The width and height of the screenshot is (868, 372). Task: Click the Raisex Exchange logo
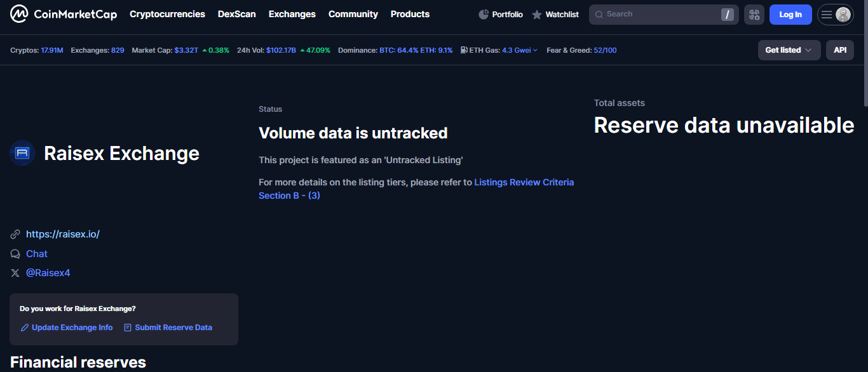[x=22, y=153]
